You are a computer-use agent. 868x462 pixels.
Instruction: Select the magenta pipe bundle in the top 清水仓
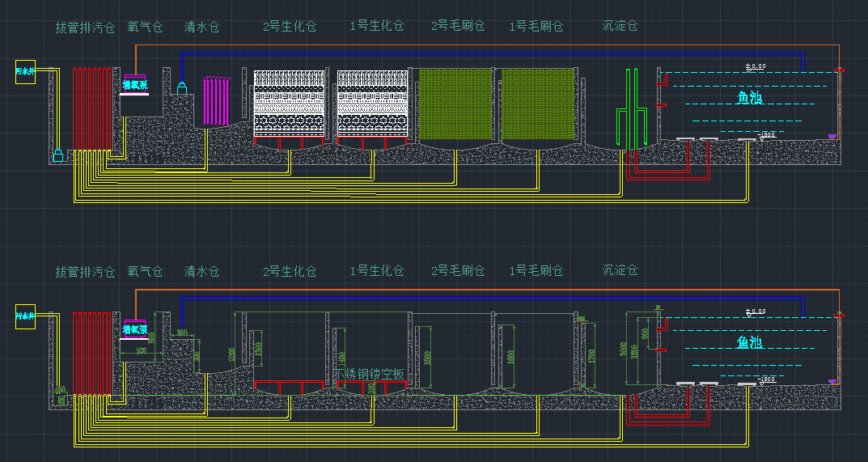[217, 100]
